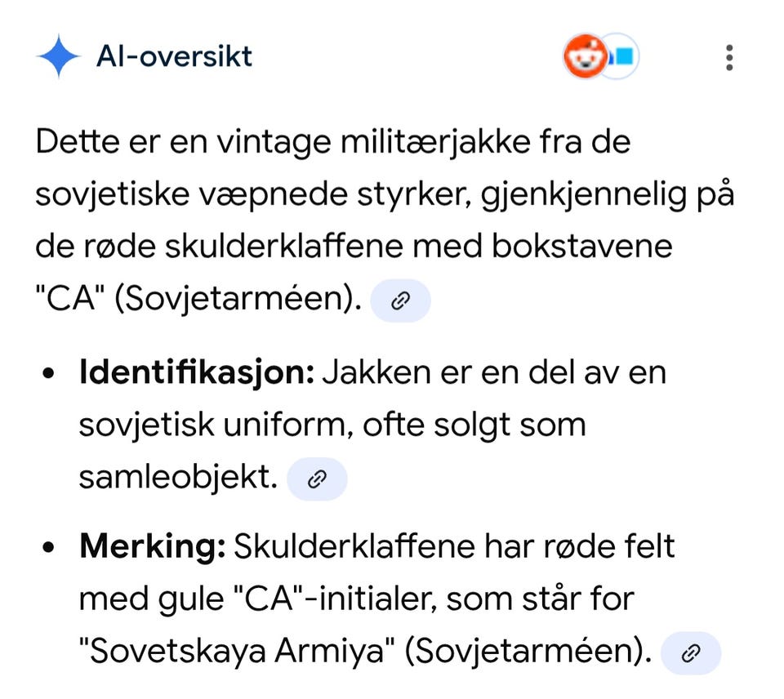The height and width of the screenshot is (699, 784).
Task: Select the bold "Identifikasjon:" label
Action: pyautogui.click(x=196, y=373)
